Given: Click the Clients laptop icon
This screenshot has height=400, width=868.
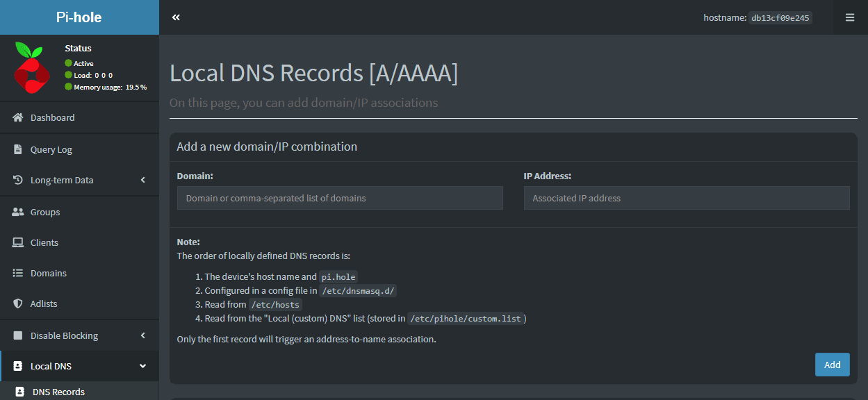Looking at the screenshot, I should (18, 243).
